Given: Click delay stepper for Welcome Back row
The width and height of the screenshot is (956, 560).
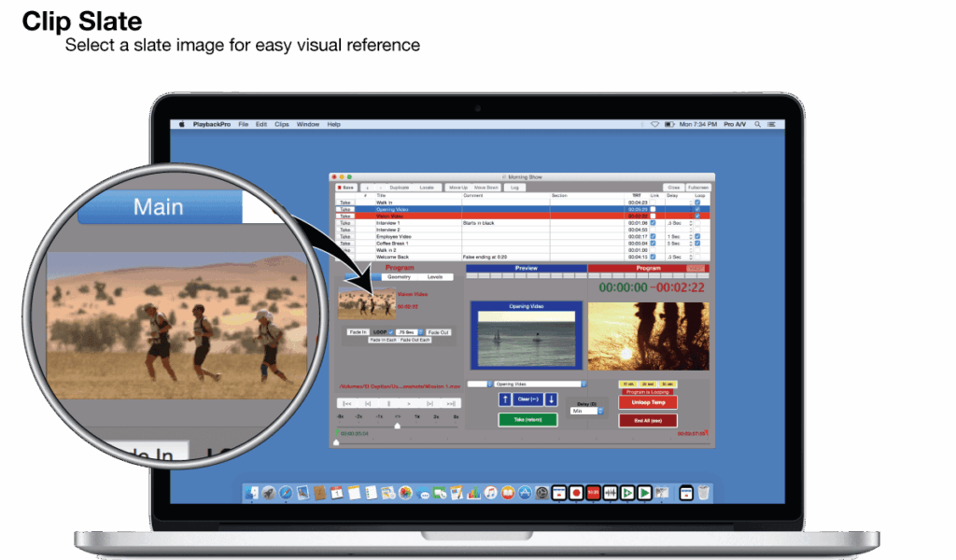Looking at the screenshot, I should click(691, 258).
